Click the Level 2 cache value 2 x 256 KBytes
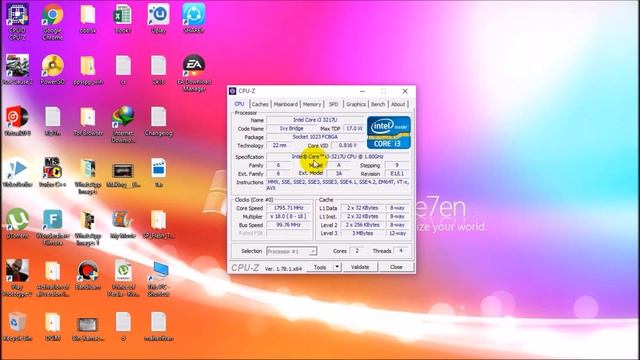 pyautogui.click(x=362, y=225)
